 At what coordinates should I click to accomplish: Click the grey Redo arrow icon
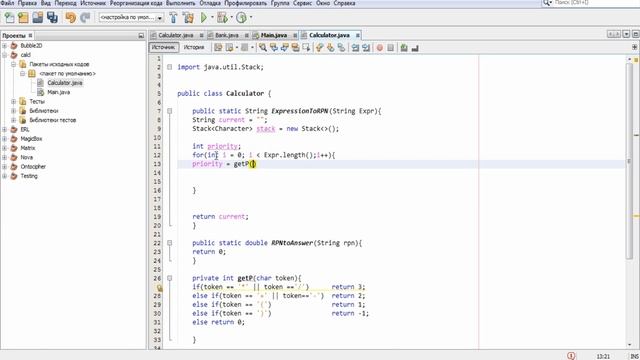pos(85,18)
